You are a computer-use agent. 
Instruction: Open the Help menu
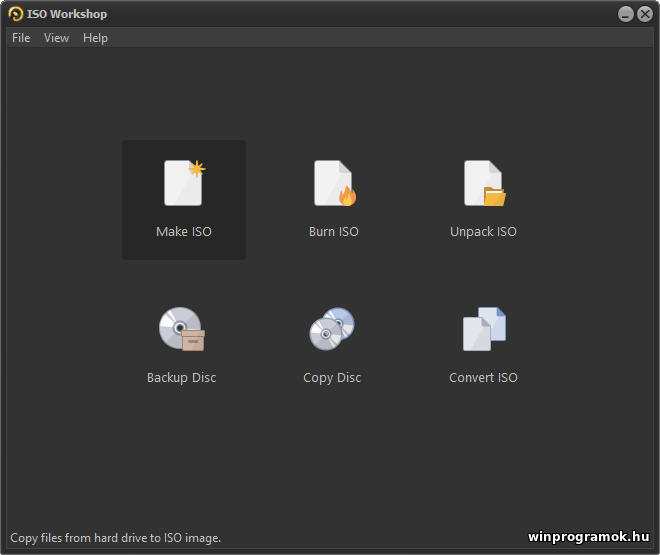click(x=95, y=38)
